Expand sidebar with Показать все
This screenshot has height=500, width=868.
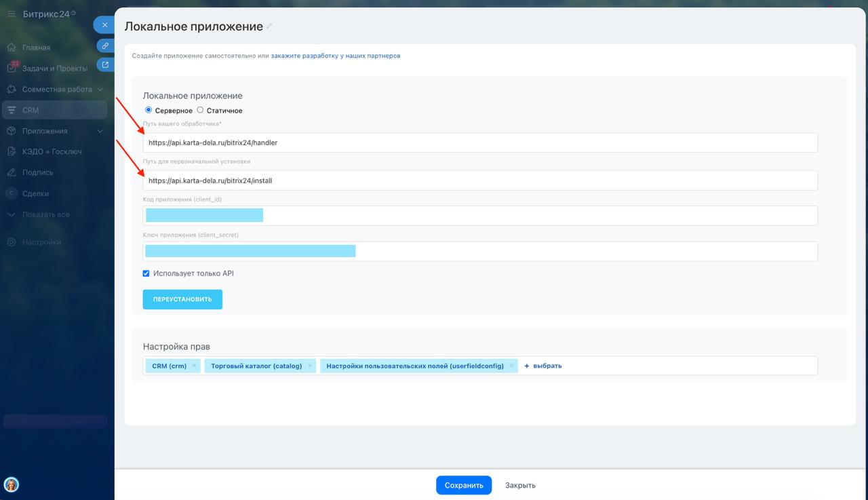[45, 214]
